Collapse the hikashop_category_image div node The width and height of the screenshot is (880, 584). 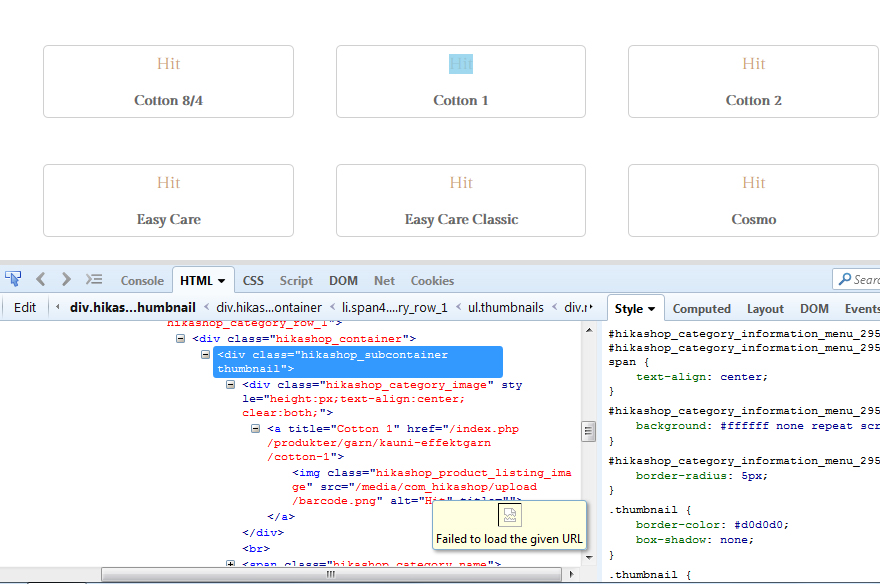point(231,384)
